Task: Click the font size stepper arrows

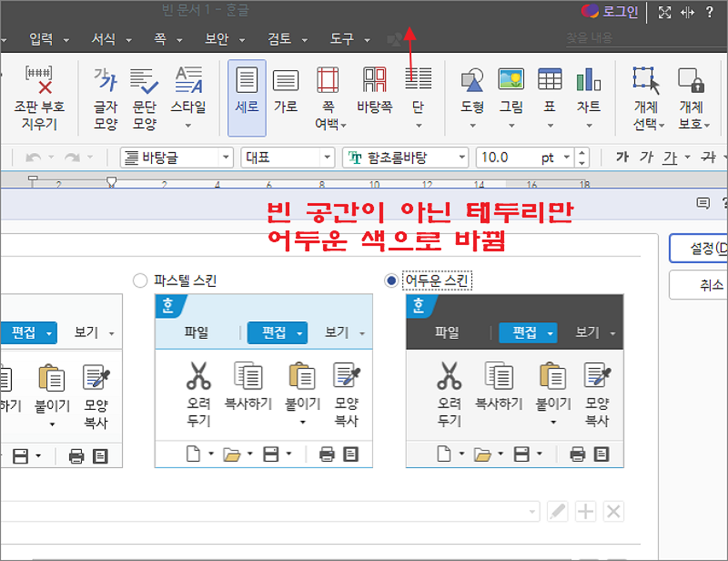Action: coord(582,157)
